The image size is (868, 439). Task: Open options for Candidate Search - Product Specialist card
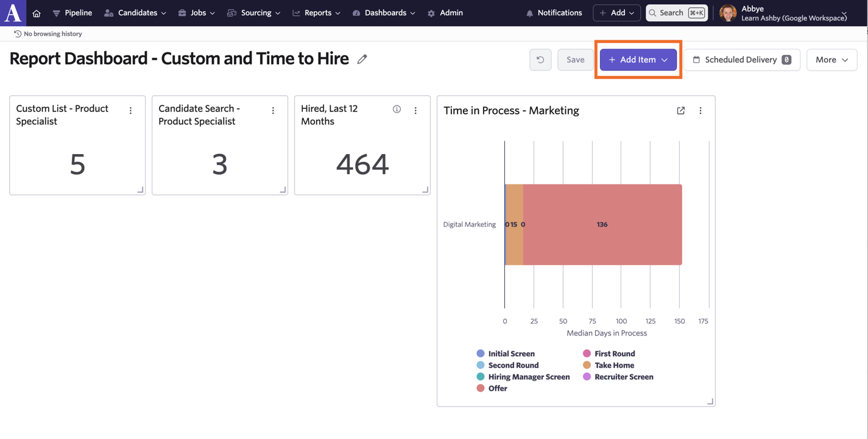[x=273, y=111]
